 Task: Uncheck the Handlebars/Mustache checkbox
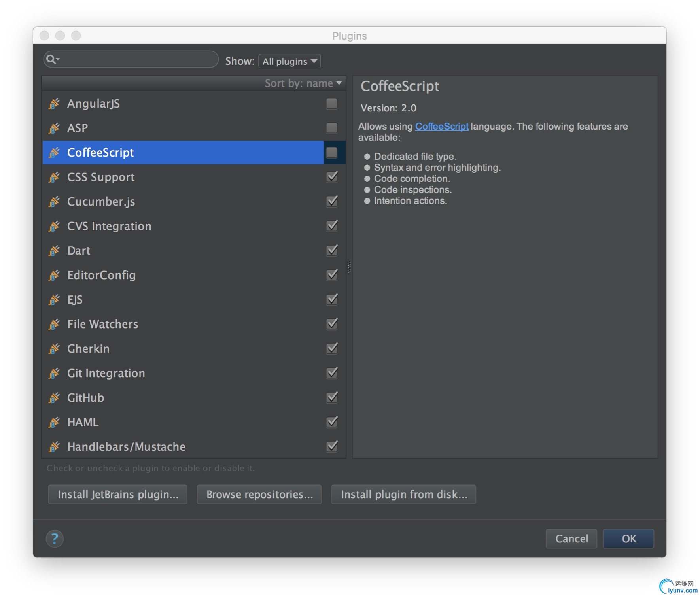click(x=332, y=447)
